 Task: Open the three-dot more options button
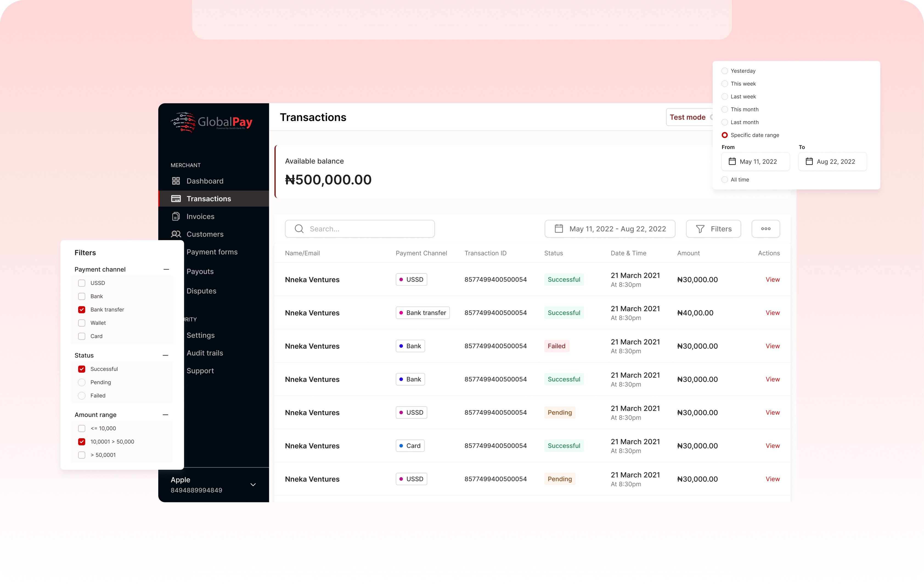point(765,229)
